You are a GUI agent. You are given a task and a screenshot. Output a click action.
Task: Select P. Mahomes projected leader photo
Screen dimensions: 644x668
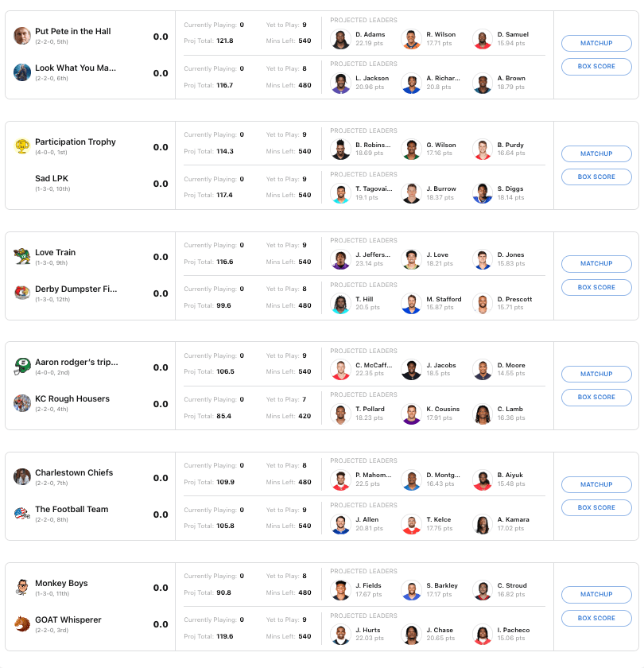pyautogui.click(x=340, y=480)
